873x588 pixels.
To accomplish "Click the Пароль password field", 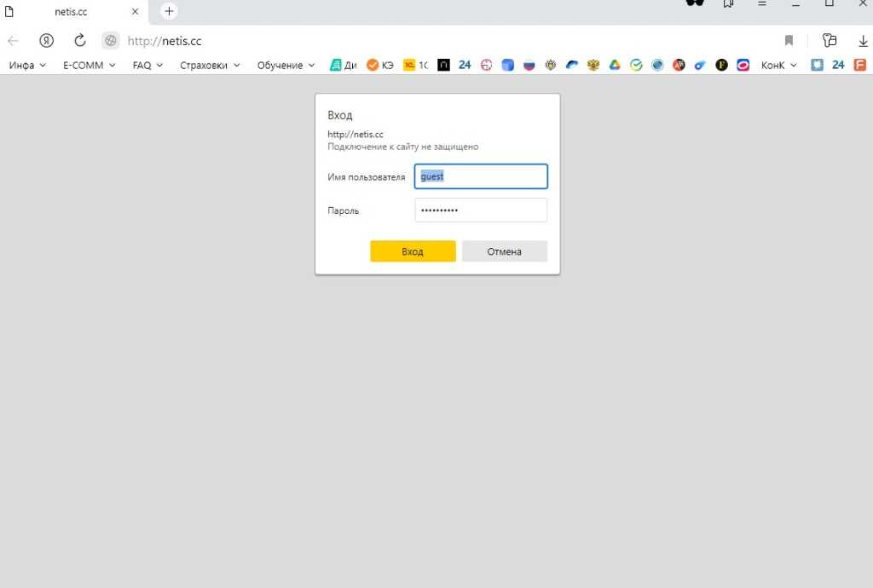I will click(x=481, y=210).
